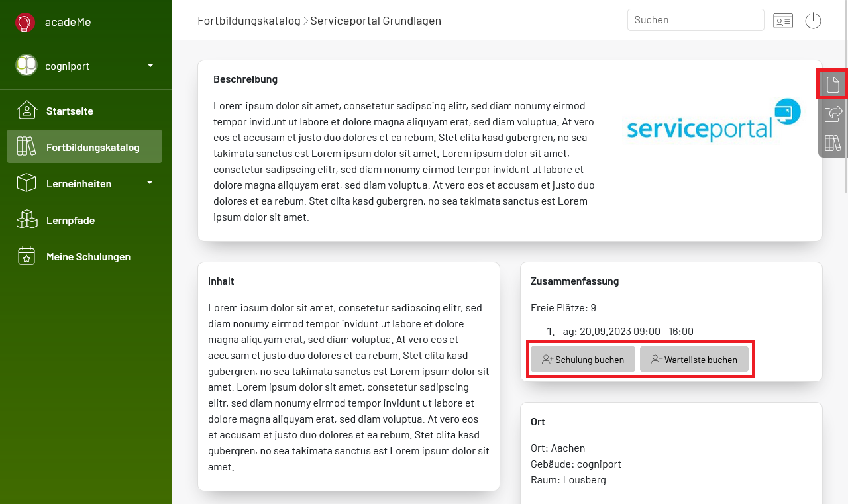Open the books library side icon
This screenshot has width=848, height=504.
833,142
